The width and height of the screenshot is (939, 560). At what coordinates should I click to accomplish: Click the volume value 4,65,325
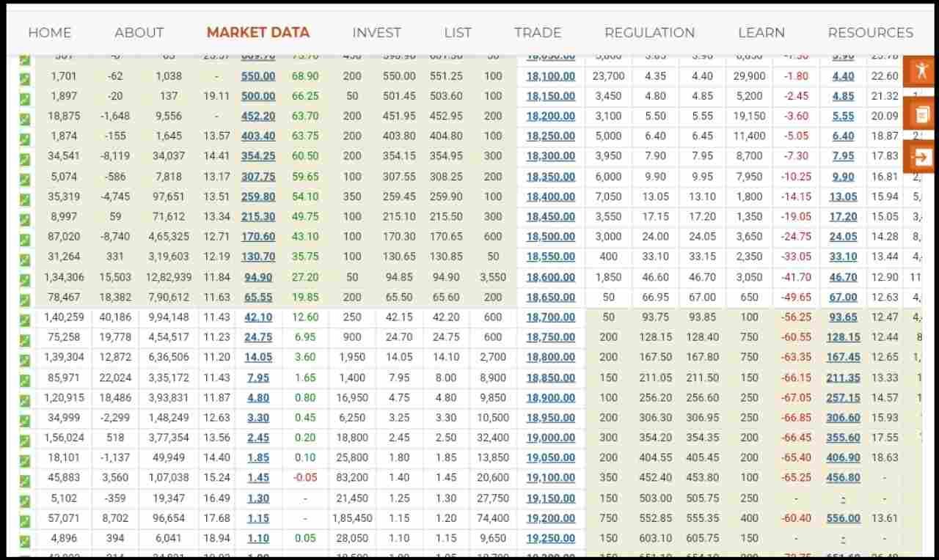[169, 237]
